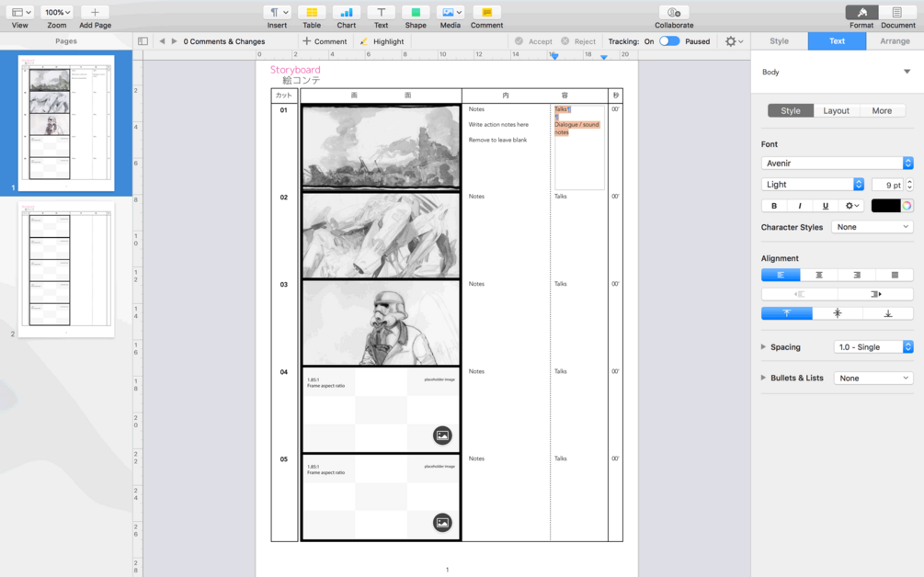This screenshot has height=577, width=924.
Task: Click the right margin ruler marker
Action: point(604,57)
